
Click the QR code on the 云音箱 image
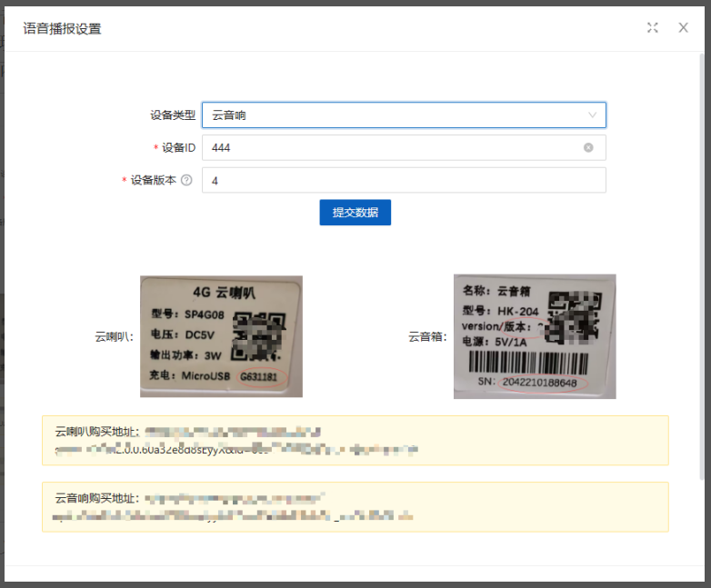pos(579,314)
